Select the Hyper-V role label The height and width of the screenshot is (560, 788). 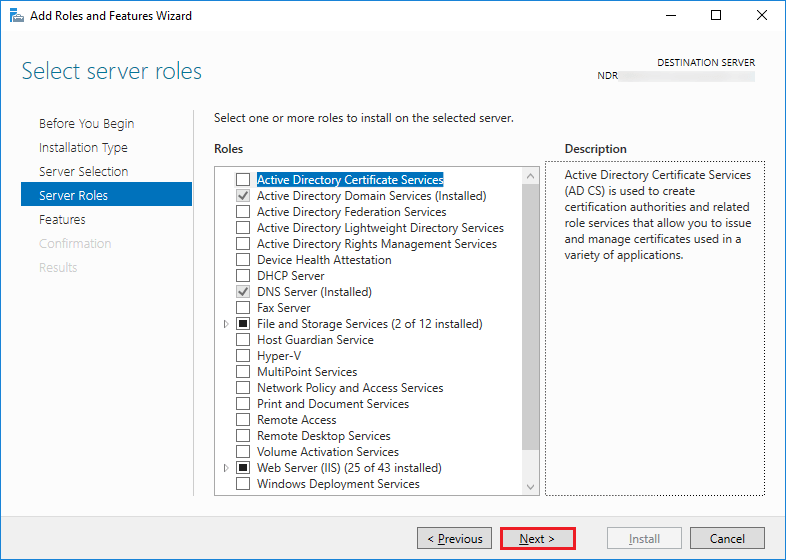click(x=279, y=356)
